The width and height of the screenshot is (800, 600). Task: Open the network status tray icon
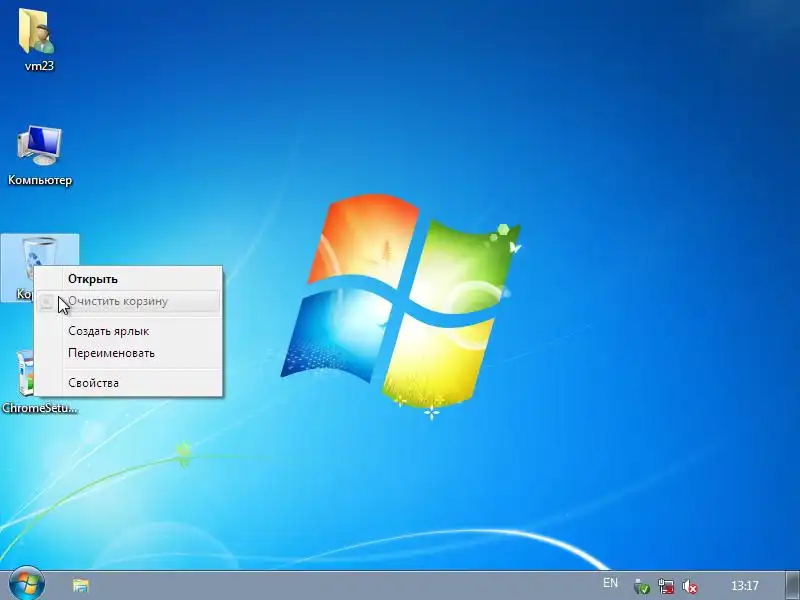[x=666, y=586]
